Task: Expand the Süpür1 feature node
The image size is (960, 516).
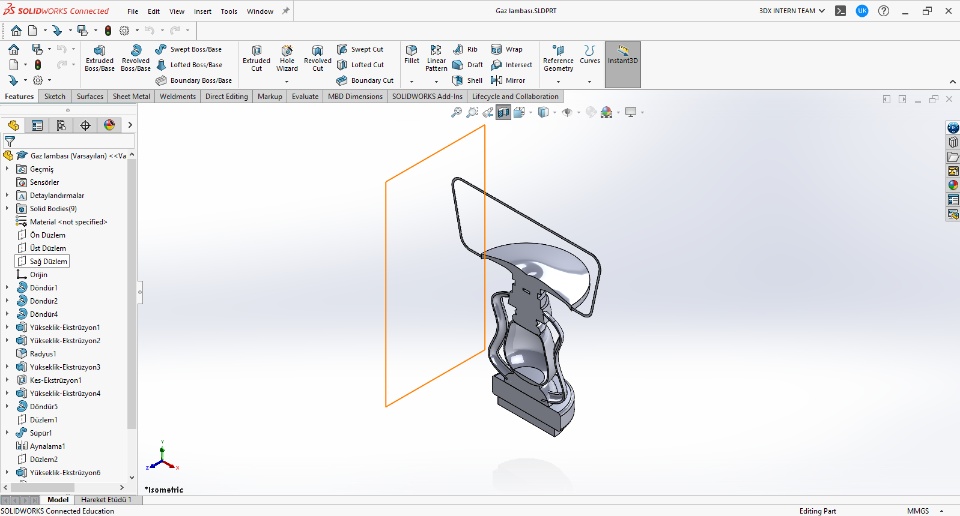Action: pyautogui.click(x=7, y=433)
